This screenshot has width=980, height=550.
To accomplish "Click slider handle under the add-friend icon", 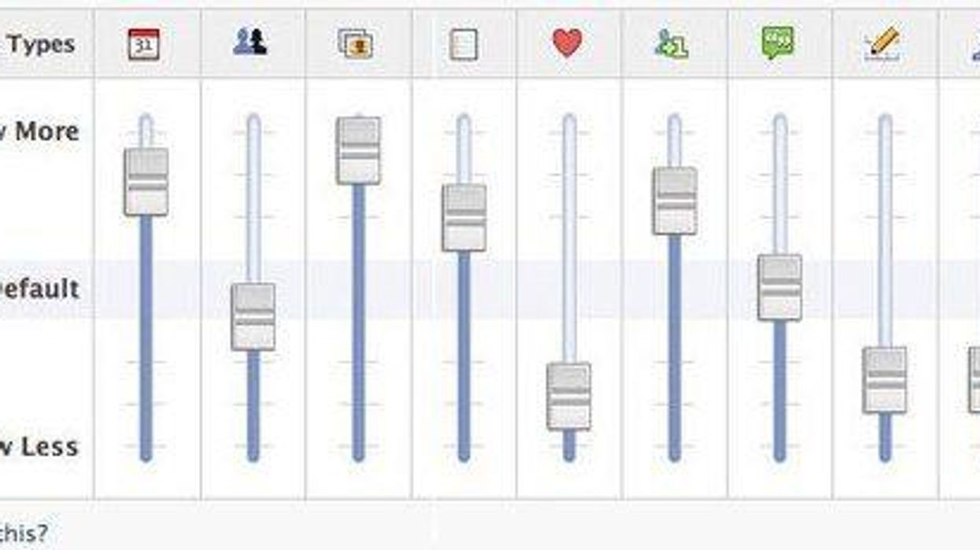I will [x=675, y=201].
